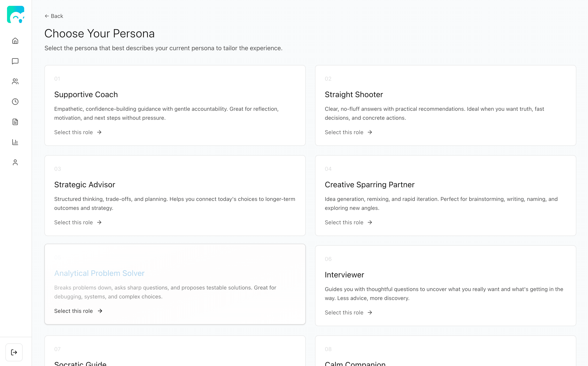Click the Interviewer persona card heading
The height and width of the screenshot is (366, 588).
pos(344,275)
